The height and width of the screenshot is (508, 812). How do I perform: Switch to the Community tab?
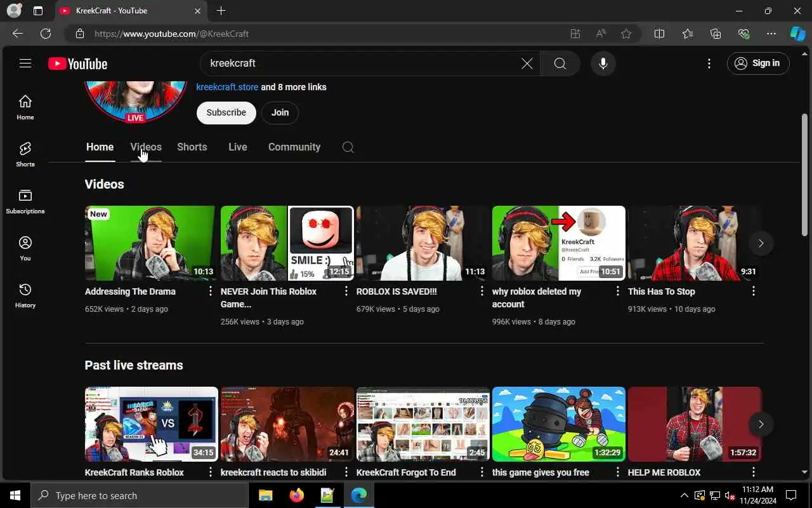294,147
